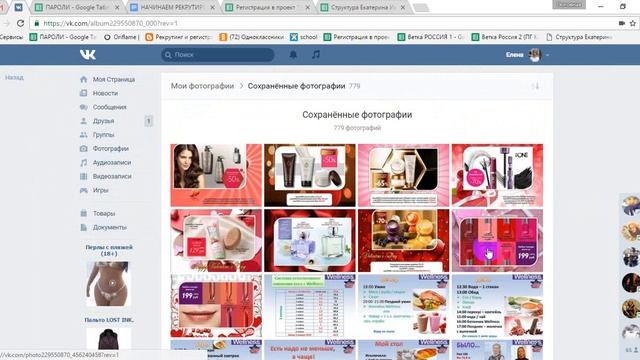The height and width of the screenshot is (360, 640).
Task: Click the person icon beside Друзья
Action: (84, 121)
